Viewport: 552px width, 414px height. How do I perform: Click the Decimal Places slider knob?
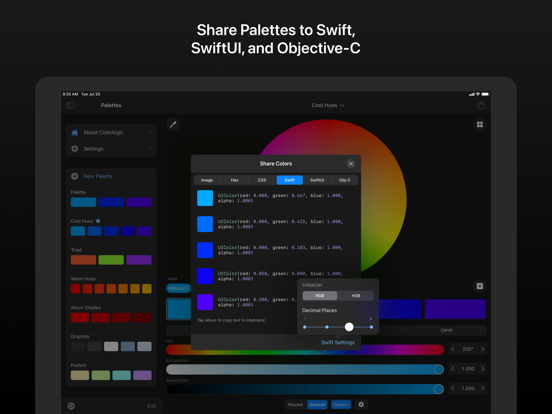pyautogui.click(x=349, y=327)
